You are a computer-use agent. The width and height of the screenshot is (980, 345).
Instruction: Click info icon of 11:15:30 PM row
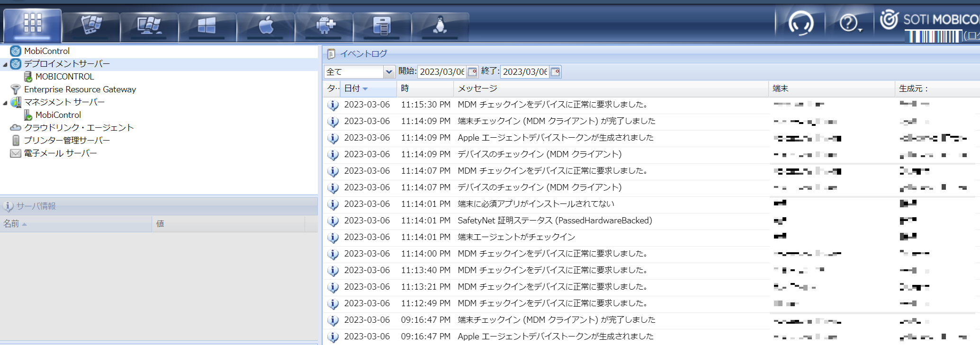(x=333, y=105)
